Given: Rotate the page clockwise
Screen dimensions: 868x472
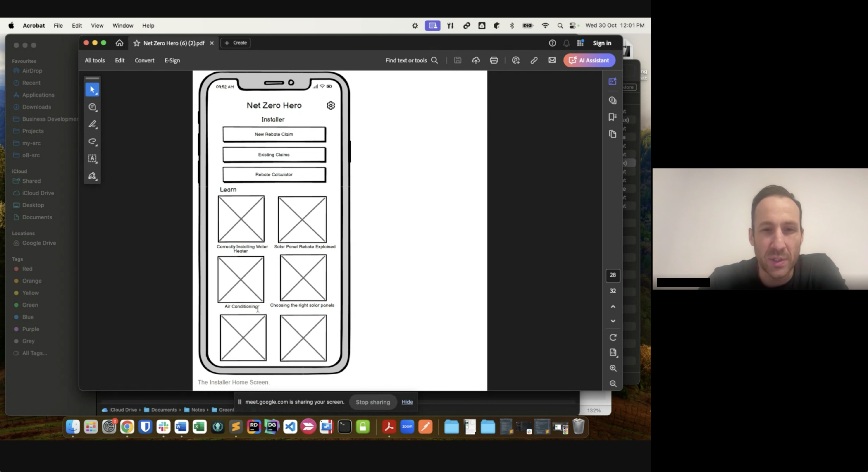Looking at the screenshot, I should [x=613, y=337].
